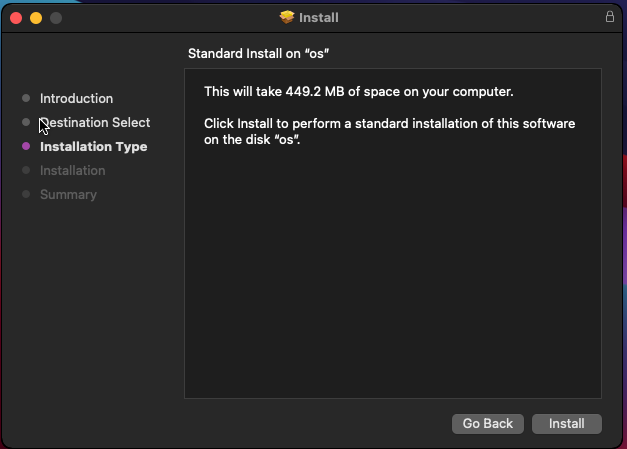Click the bullet beside Destination Select
The height and width of the screenshot is (449, 627).
click(x=26, y=122)
